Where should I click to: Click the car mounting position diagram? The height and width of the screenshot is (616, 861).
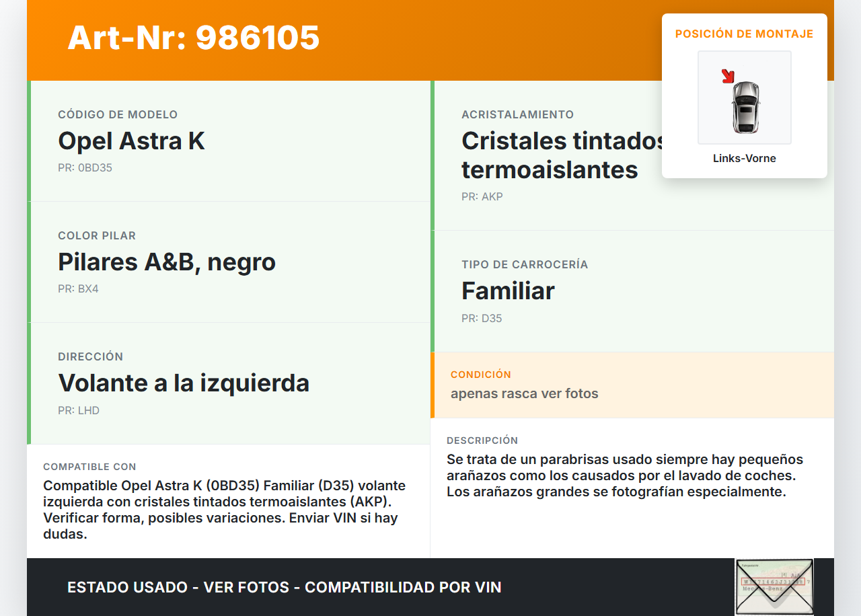pos(745,98)
